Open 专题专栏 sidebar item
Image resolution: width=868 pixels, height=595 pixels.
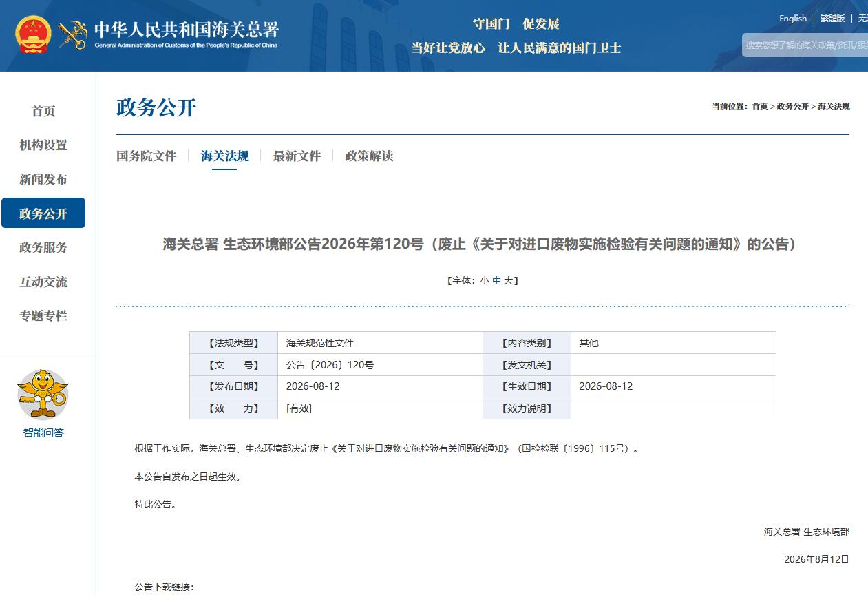43,316
